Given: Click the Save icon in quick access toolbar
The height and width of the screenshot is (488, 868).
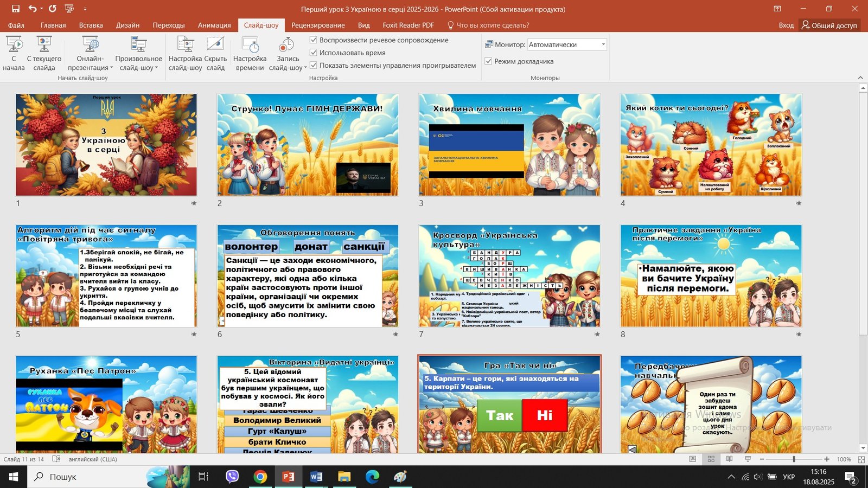Looking at the screenshot, I should click(16, 9).
